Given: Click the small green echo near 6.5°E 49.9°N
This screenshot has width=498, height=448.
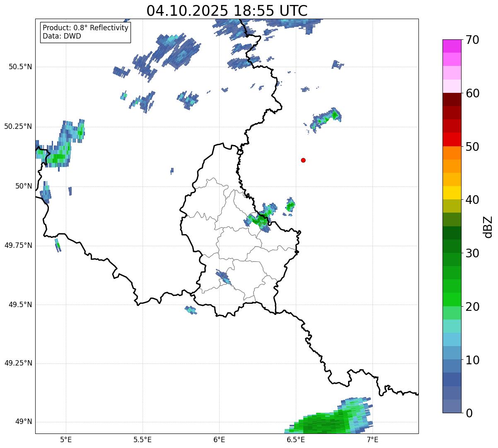Looking at the screenshot, I should coord(290,205).
